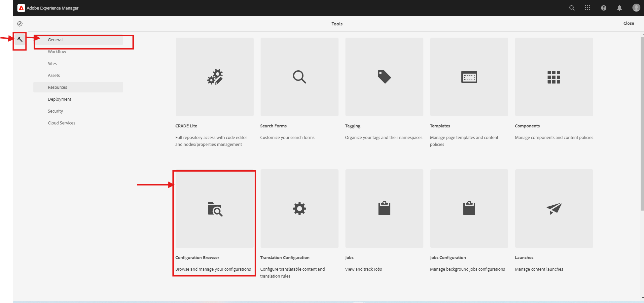Click the Close button
The height and width of the screenshot is (303, 644).
coord(628,23)
